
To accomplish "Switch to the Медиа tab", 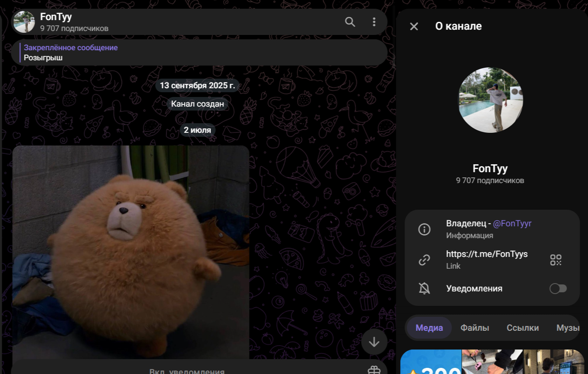I will click(429, 328).
